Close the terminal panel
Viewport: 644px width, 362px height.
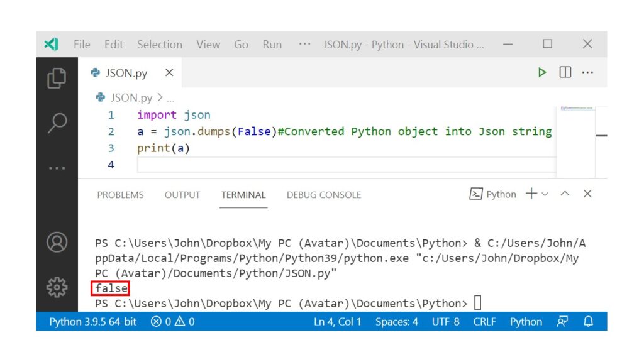tap(587, 194)
